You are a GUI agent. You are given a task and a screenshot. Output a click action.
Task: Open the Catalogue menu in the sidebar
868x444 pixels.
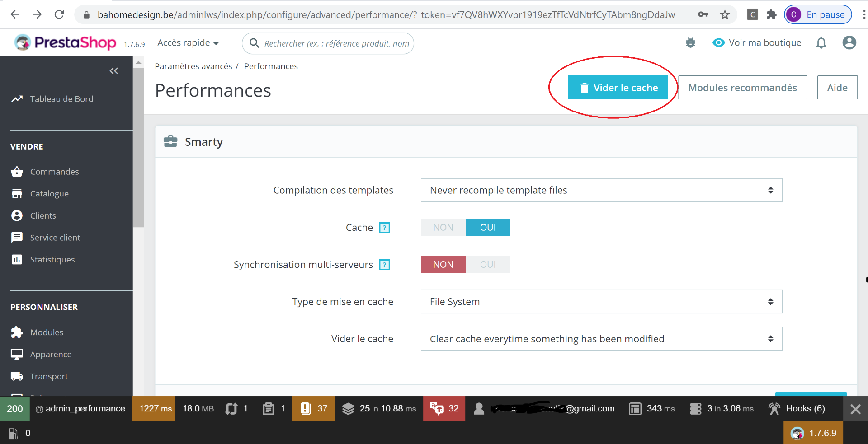[49, 194]
